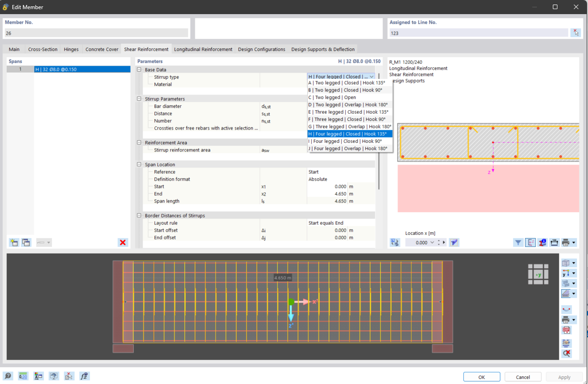Click the reset zoom magnifier with red X
Image resolution: width=588 pixels, height=384 pixels.
tap(566, 353)
